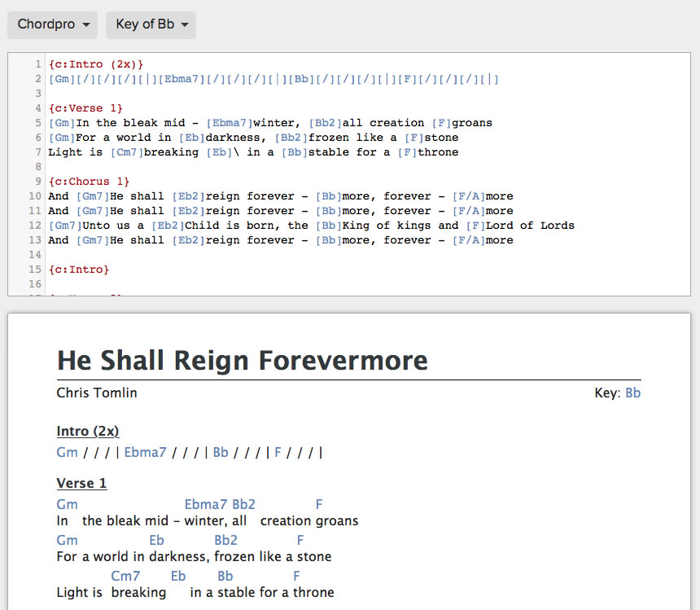Click the {c:Chorus 1} directive in the editor
Image resolution: width=700 pixels, height=610 pixels.
coord(89,182)
